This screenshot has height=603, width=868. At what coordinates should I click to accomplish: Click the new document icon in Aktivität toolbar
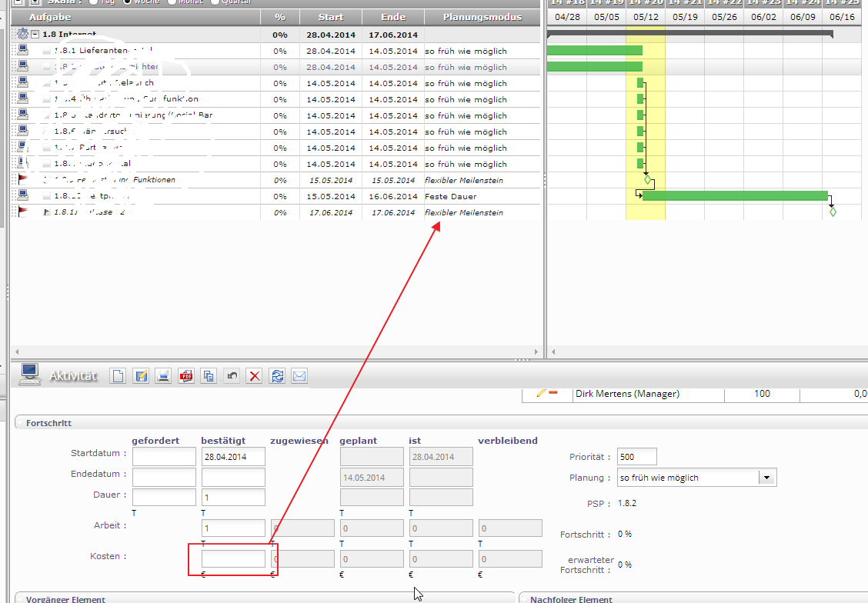coord(119,376)
